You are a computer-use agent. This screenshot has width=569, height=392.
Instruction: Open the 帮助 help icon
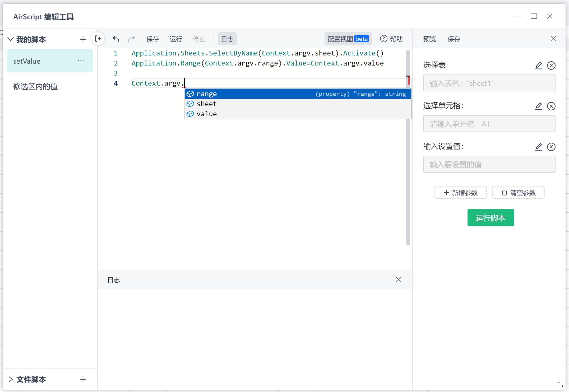point(384,39)
